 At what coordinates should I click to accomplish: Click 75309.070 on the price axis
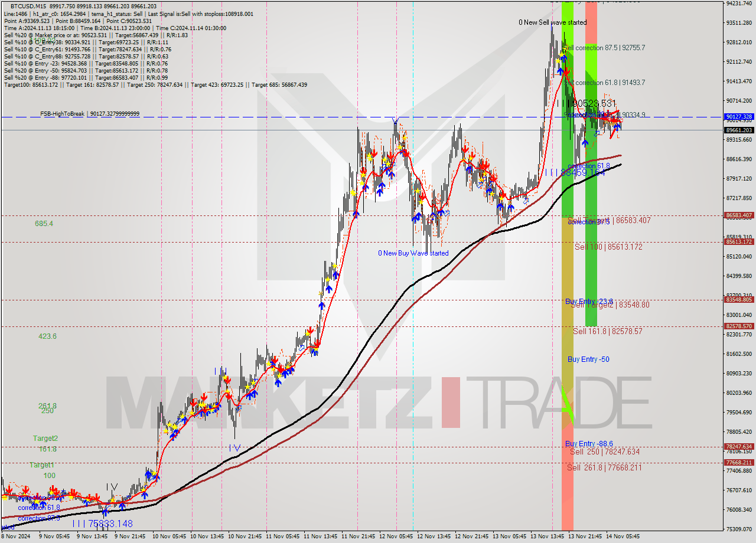tap(739, 529)
